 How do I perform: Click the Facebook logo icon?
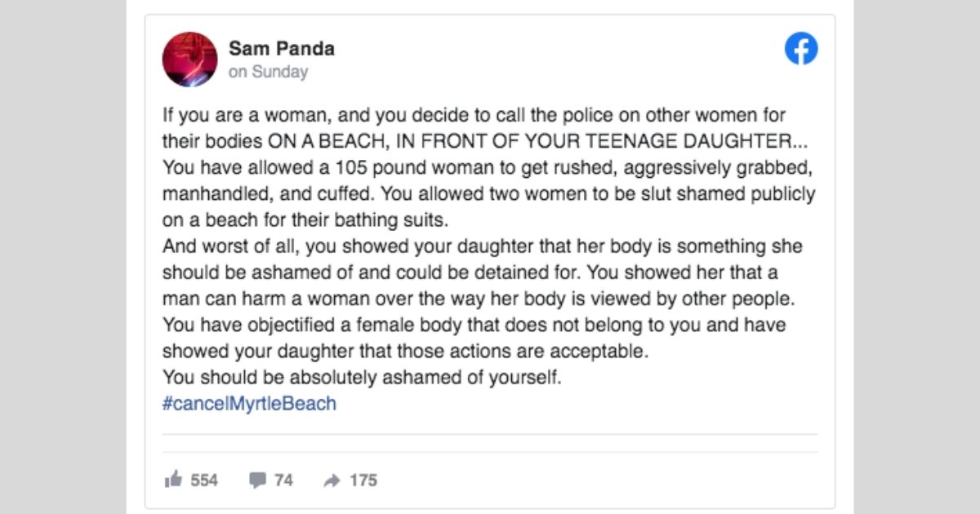[801, 50]
